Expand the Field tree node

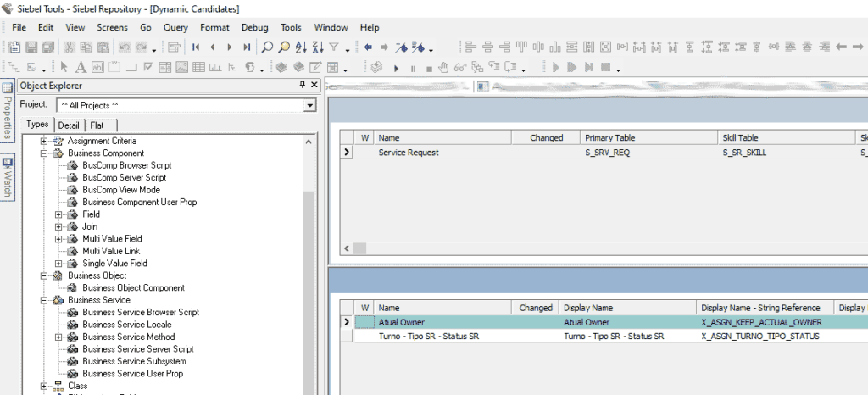click(58, 214)
